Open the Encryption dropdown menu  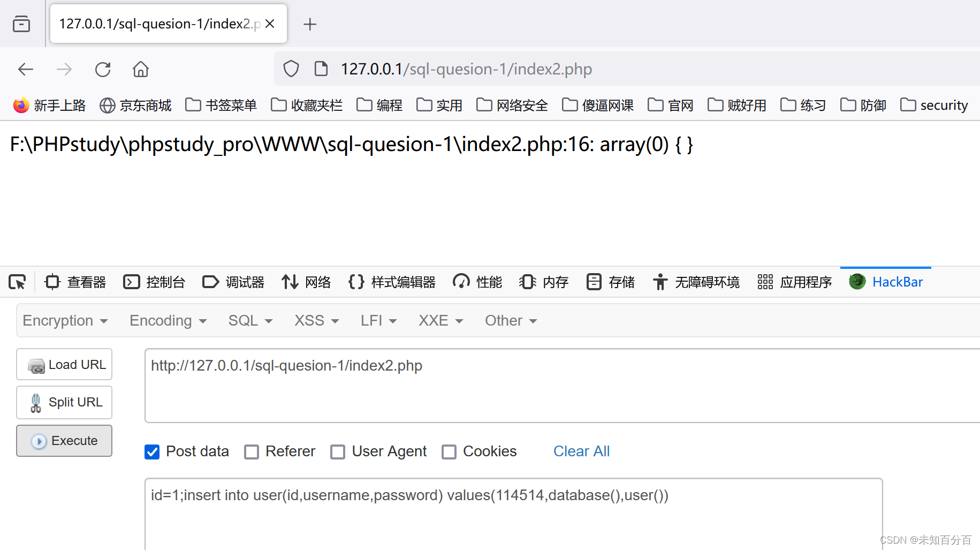64,320
